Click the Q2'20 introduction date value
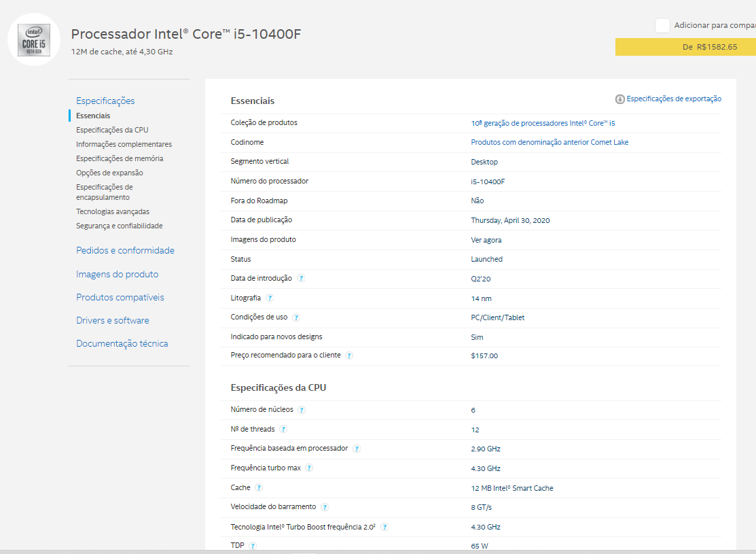 point(481,279)
